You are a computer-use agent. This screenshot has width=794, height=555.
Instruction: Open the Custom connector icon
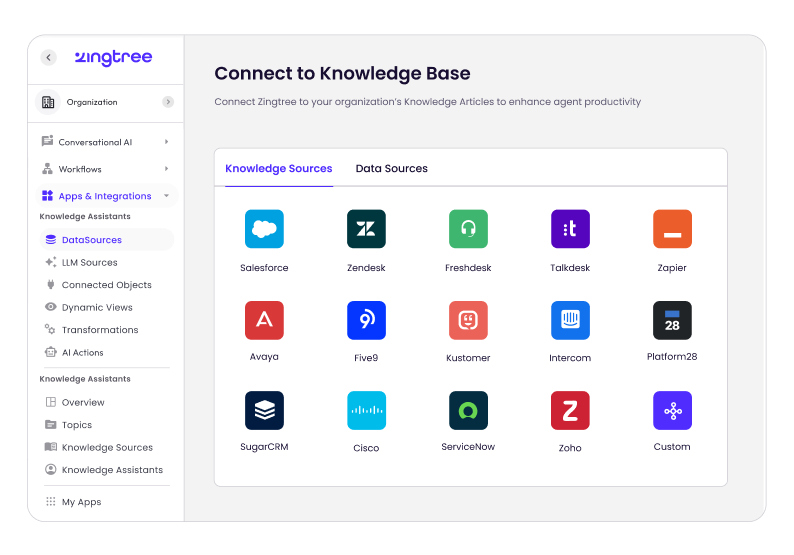point(672,410)
